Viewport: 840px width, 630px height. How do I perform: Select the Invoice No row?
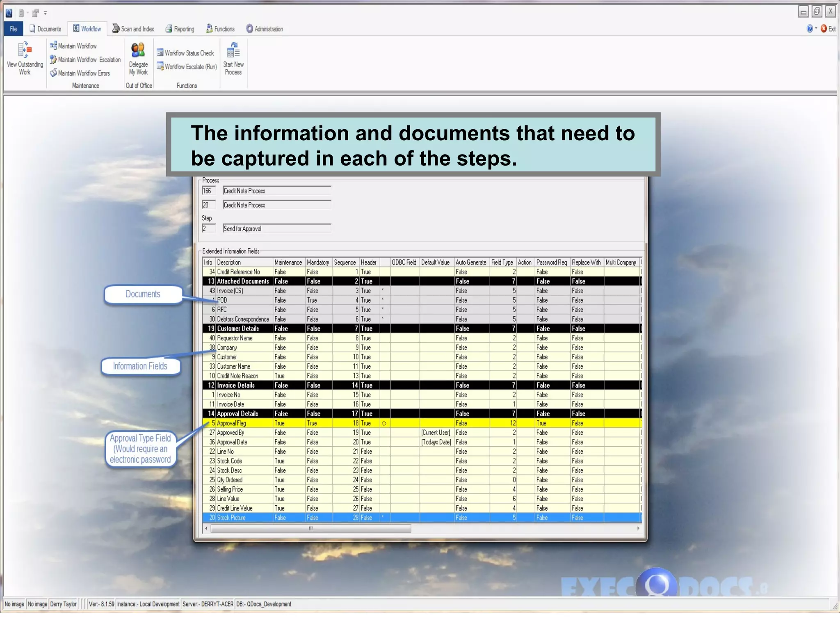pos(422,394)
